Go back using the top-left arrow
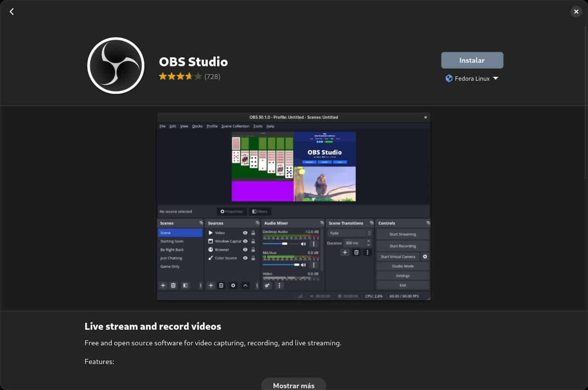588x390 pixels. click(x=12, y=11)
